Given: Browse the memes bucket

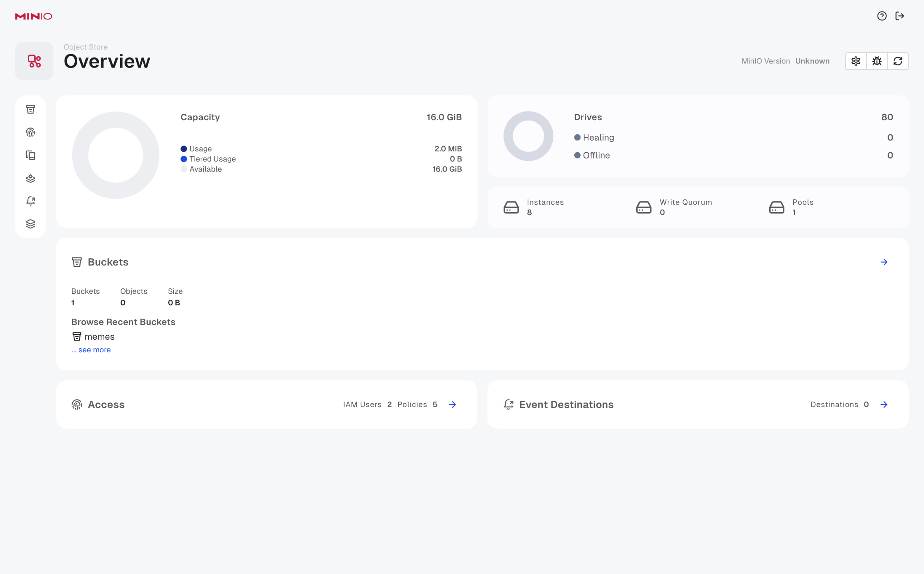Looking at the screenshot, I should tap(99, 337).
